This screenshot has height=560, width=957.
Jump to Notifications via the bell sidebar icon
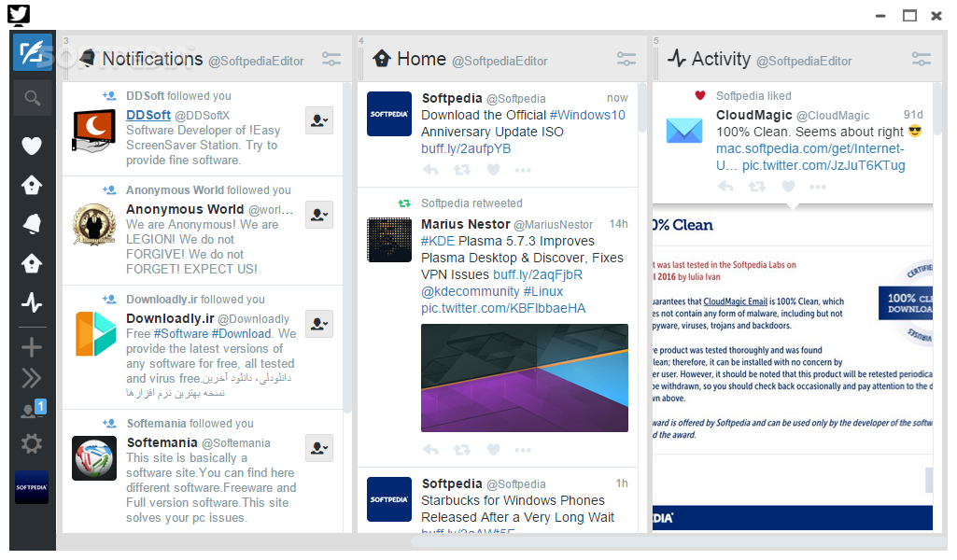(32, 224)
